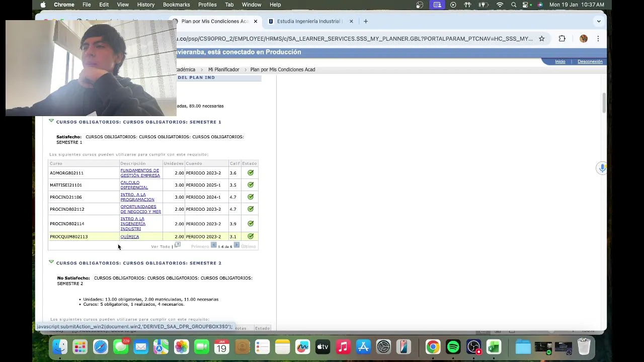Viewport: 644px width, 362px height.
Task: Bookmark this page with the star icon
Action: 542,39
